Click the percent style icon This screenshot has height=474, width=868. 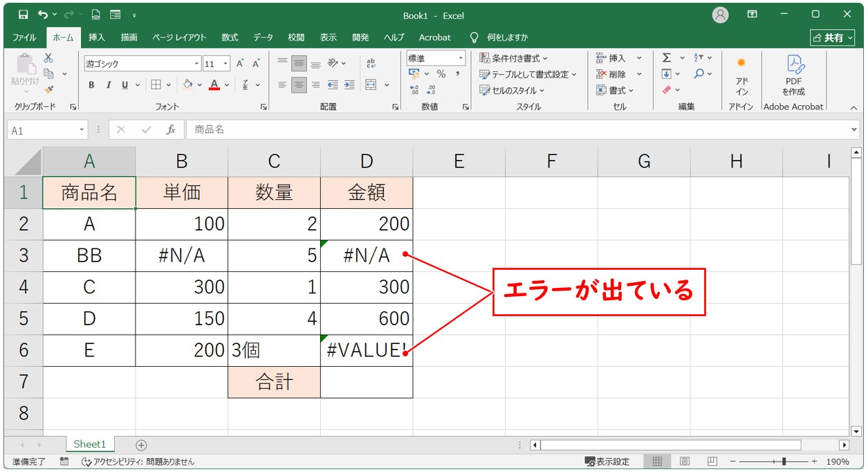441,74
